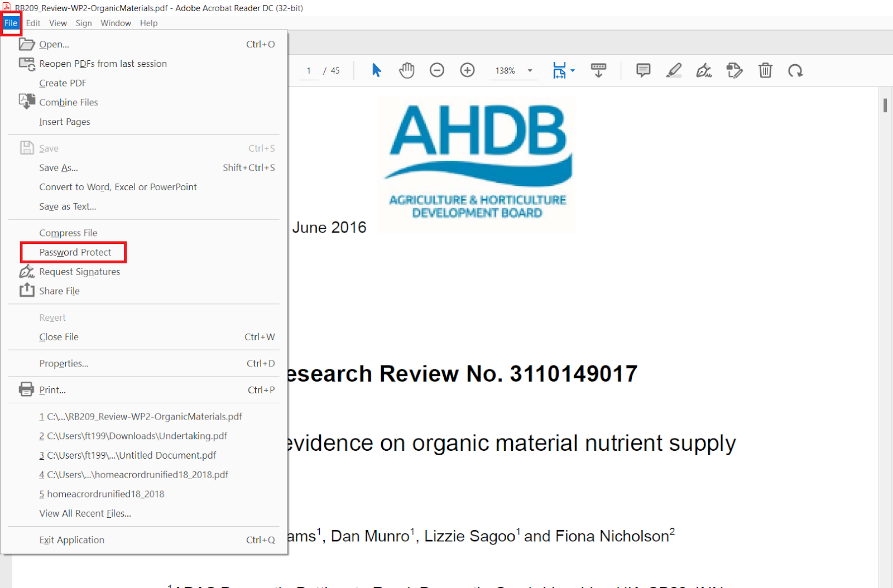Click the scrolling mode toolbar button

coord(598,70)
